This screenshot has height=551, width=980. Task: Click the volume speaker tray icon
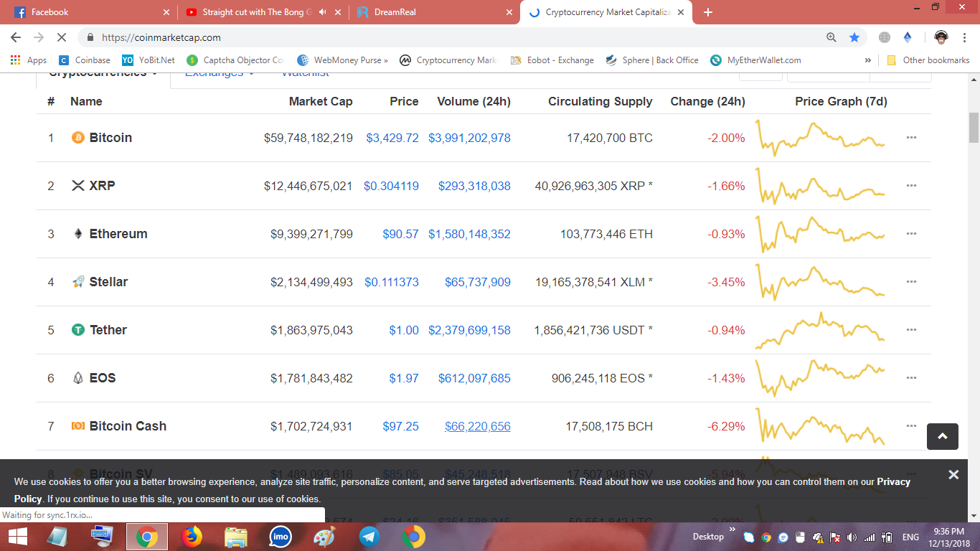pos(852,537)
